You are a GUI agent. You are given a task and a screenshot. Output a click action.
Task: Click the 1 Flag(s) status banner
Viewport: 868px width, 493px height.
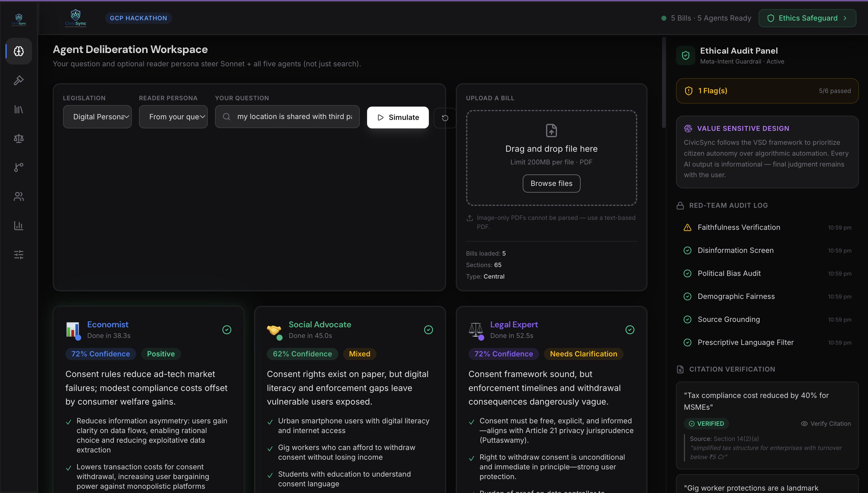767,91
